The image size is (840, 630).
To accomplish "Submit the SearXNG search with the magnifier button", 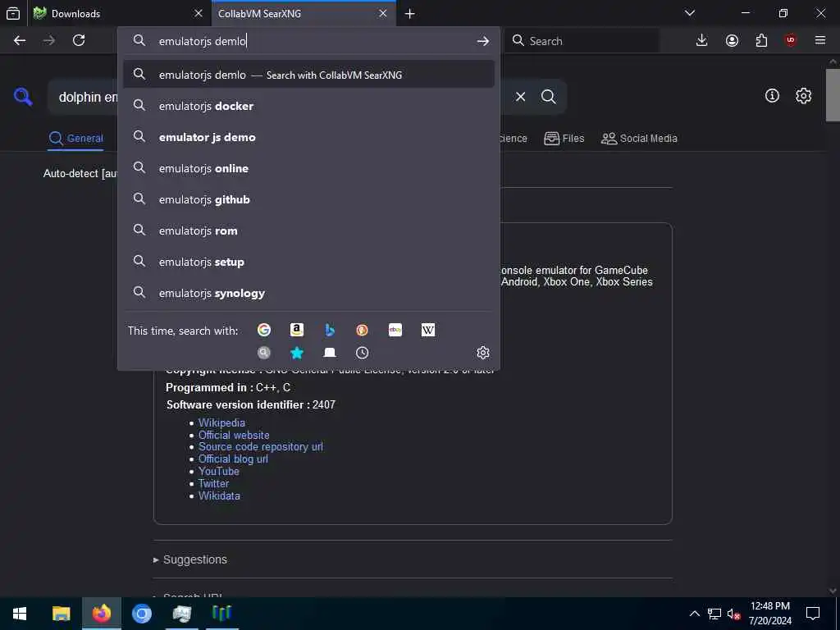I will tap(549, 97).
